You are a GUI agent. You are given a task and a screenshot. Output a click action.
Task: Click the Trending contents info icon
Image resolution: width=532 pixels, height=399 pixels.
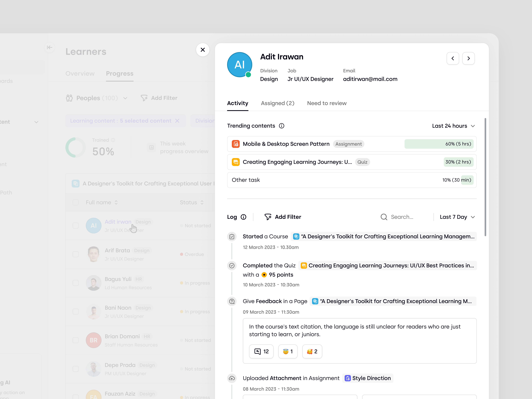click(281, 126)
